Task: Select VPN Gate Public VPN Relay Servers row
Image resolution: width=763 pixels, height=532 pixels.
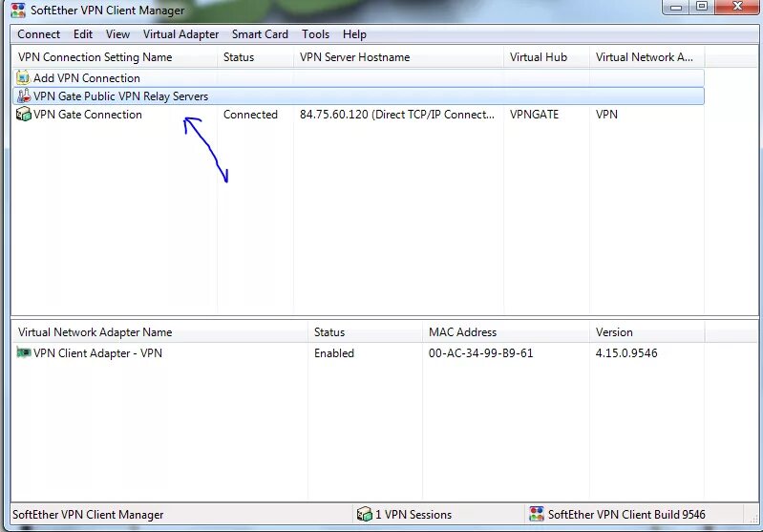Action: (359, 96)
